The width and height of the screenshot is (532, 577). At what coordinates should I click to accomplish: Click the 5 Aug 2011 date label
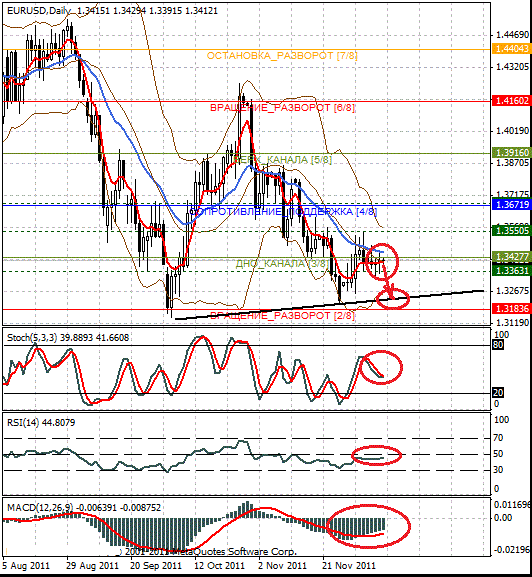26,565
